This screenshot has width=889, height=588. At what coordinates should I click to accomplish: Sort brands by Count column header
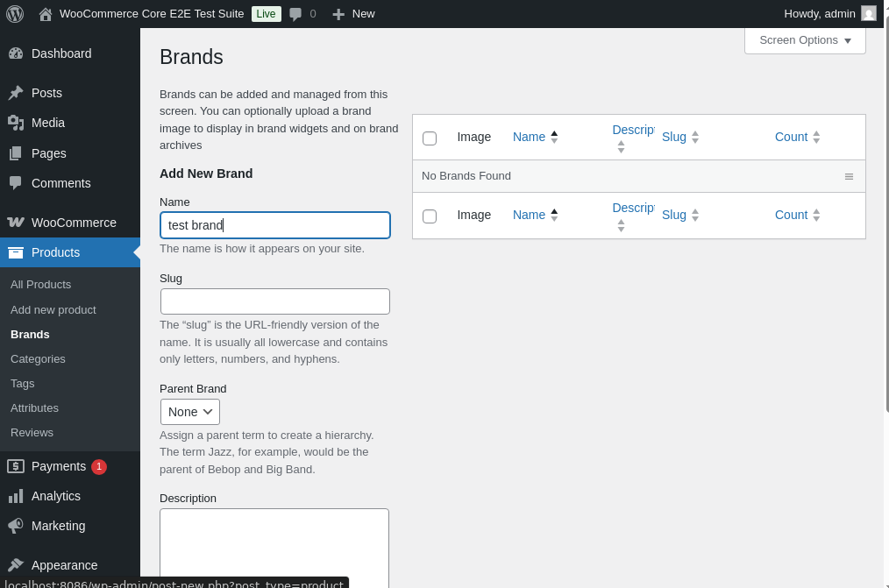[x=791, y=137]
